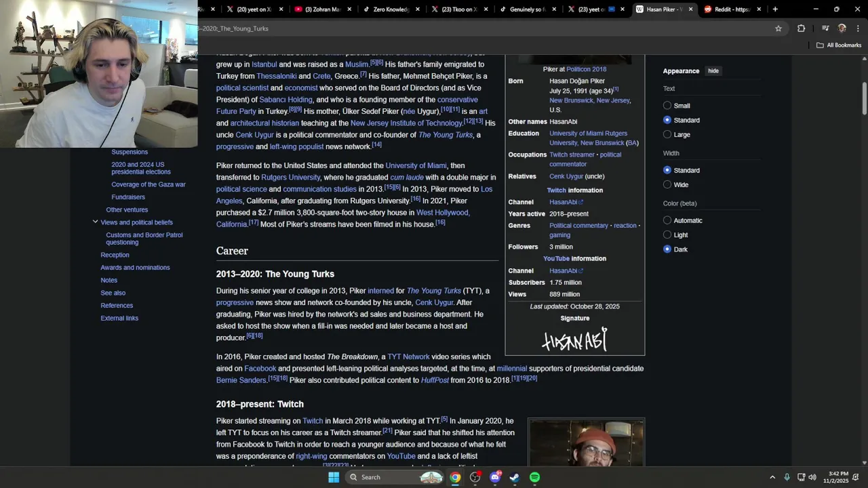Image resolution: width=868 pixels, height=488 pixels.
Task: Hide the Appearance panel
Action: 713,70
